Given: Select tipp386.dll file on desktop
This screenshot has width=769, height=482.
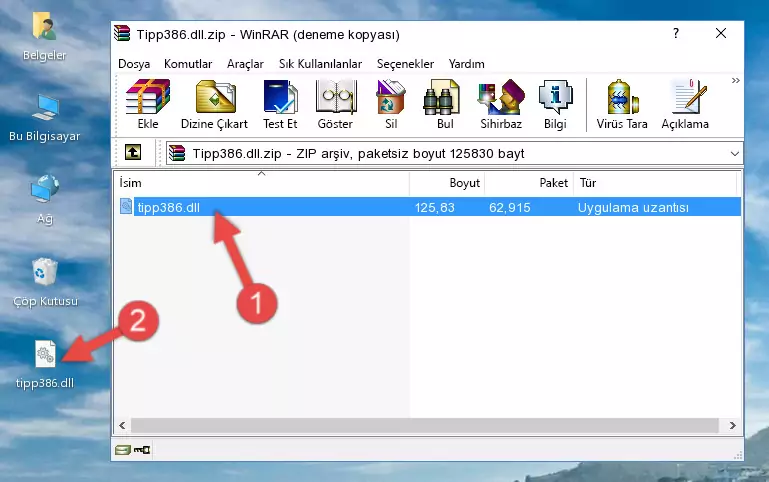Looking at the screenshot, I should point(45,365).
